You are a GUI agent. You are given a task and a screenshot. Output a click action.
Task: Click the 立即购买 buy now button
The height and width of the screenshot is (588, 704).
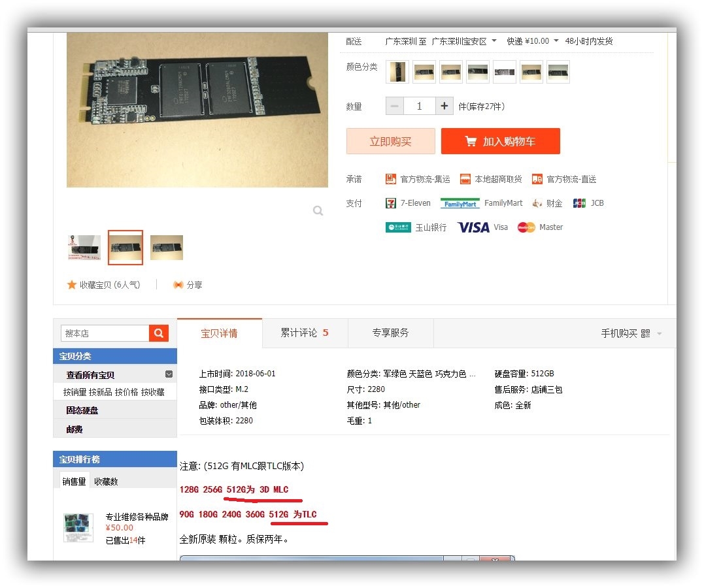(391, 141)
